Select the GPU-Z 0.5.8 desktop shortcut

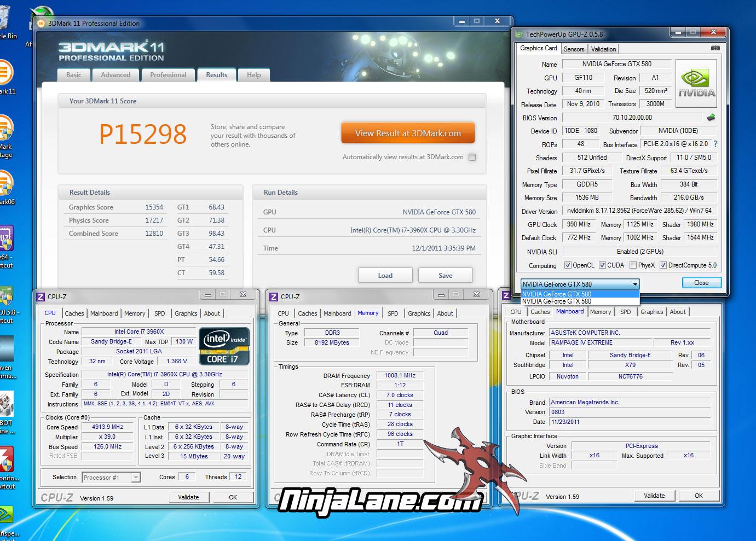tap(7, 304)
